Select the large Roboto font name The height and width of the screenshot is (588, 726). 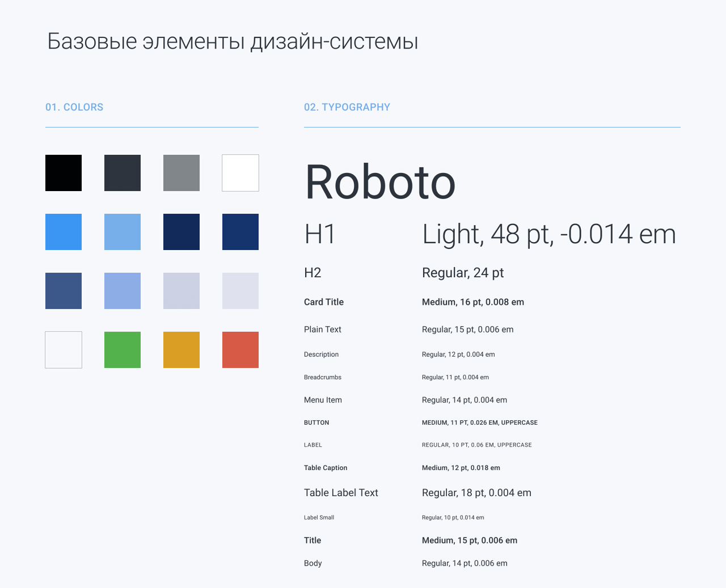(x=380, y=183)
